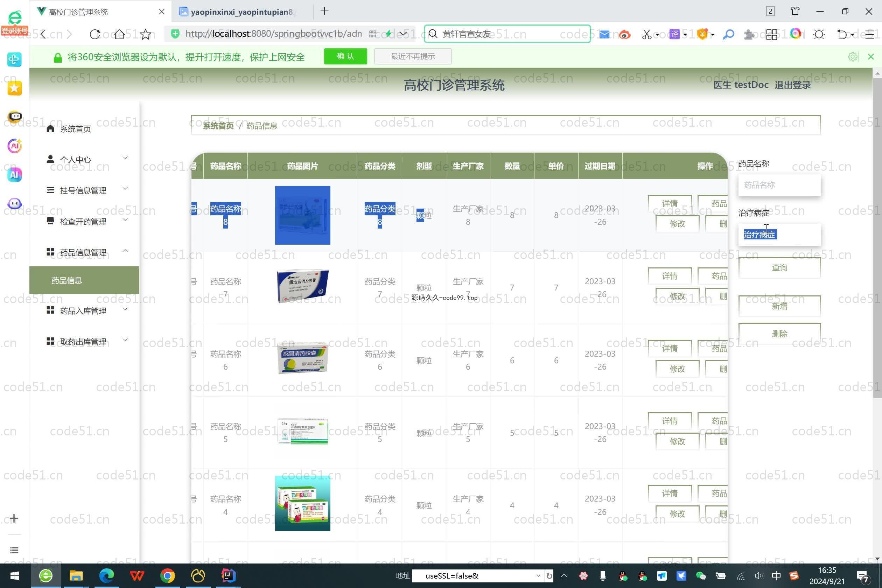This screenshot has height=588, width=882.
Task: Click the 系统首页 breadcrumb link
Action: [218, 126]
